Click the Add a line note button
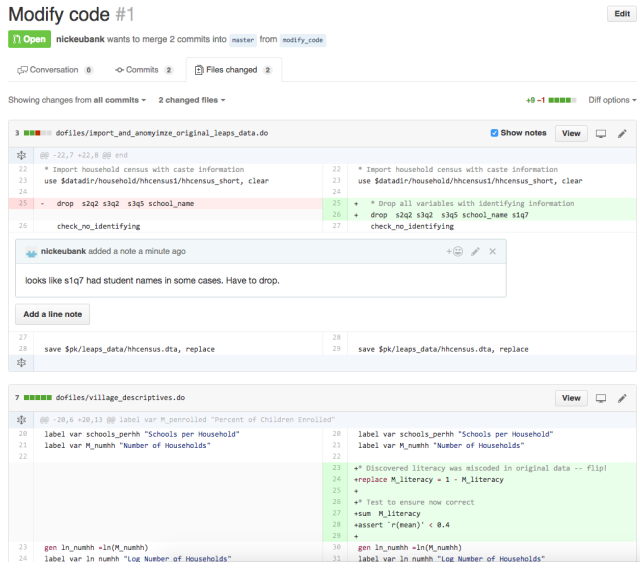The width and height of the screenshot is (640, 562). click(53, 314)
